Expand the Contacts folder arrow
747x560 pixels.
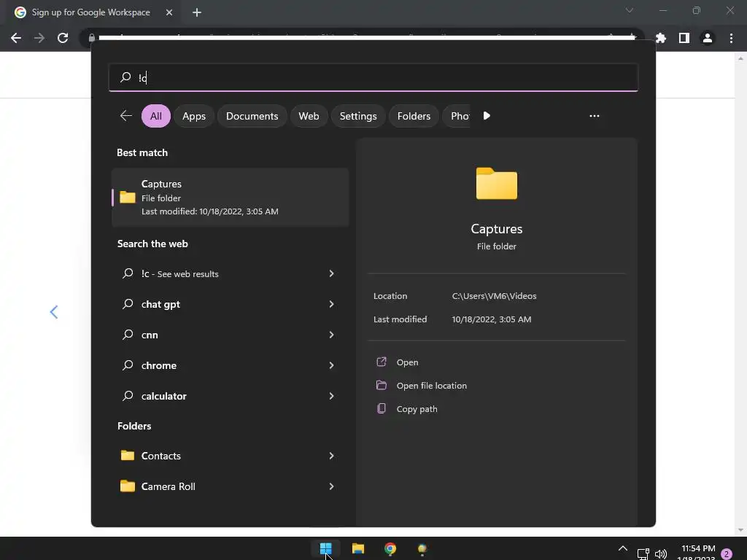point(332,456)
